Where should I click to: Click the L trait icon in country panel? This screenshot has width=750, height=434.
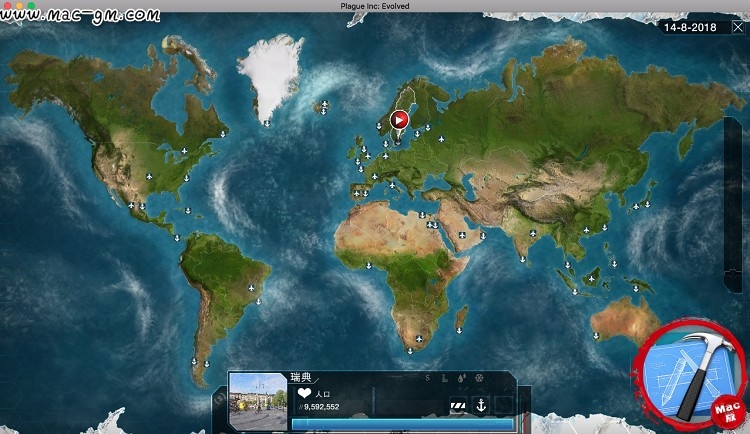444,378
